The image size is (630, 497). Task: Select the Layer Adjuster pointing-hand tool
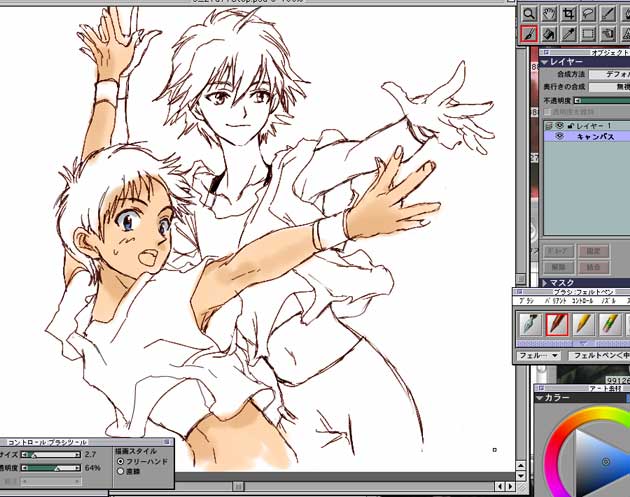tap(608, 34)
